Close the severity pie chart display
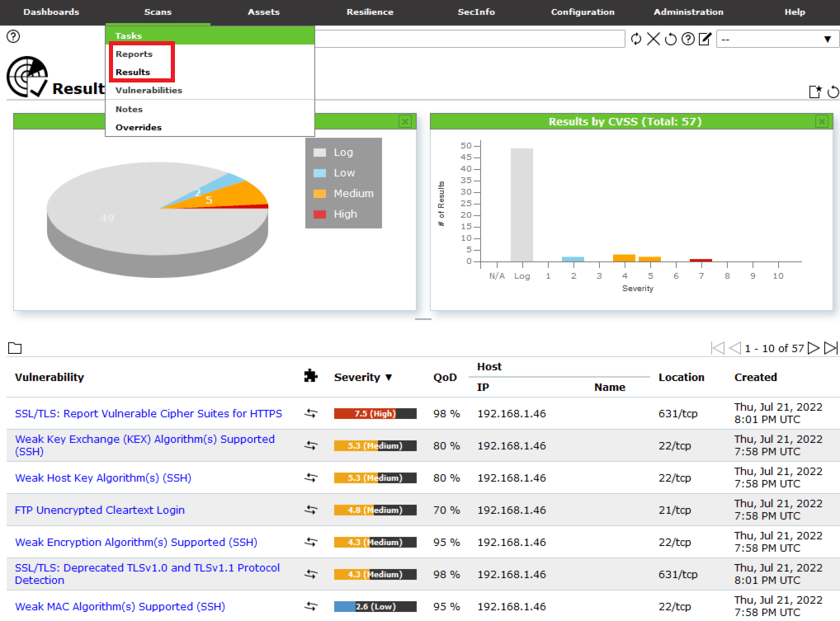Image resolution: width=840 pixels, height=621 pixels. tap(405, 121)
